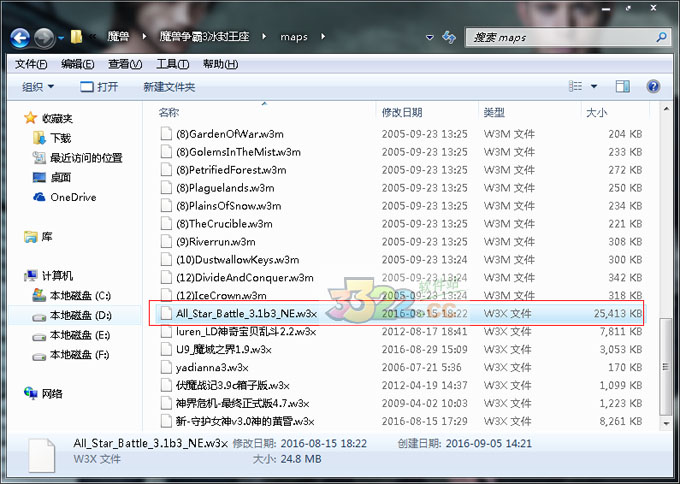680x484 pixels.
Task: Select the 魔兽争霸3冰封王座 breadcrumb
Action: [x=204, y=37]
